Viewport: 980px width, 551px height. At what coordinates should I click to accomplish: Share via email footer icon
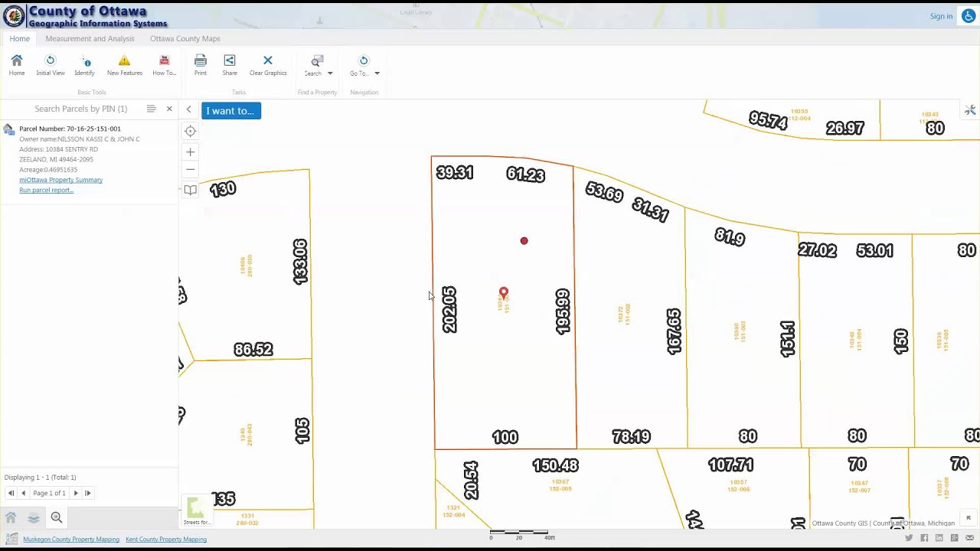coord(970,539)
